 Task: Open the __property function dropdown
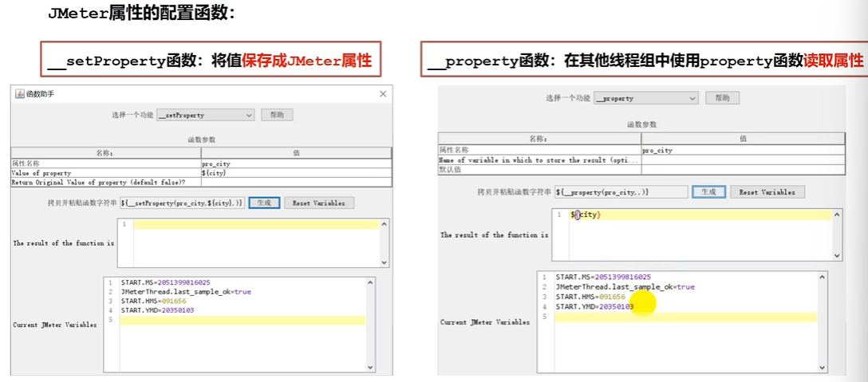(x=645, y=98)
